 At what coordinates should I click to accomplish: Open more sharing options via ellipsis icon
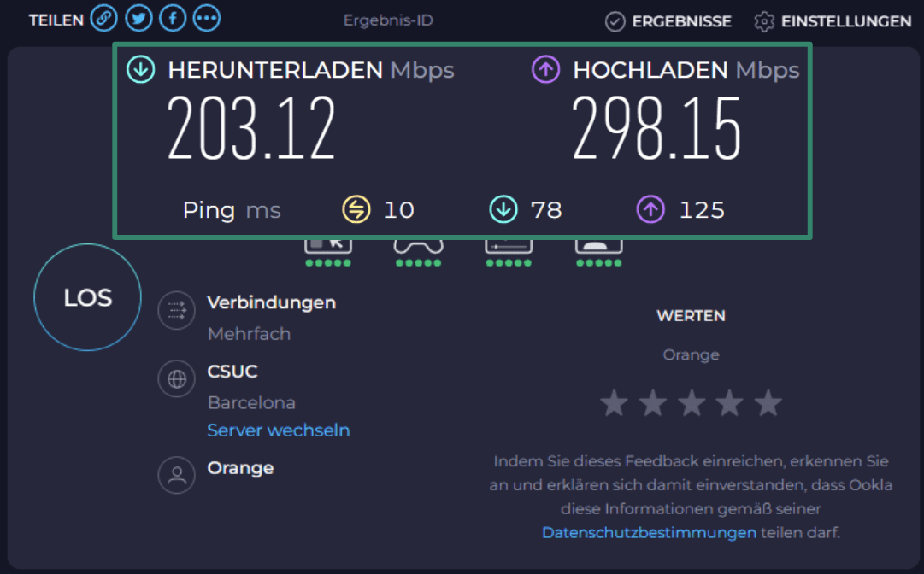(206, 18)
